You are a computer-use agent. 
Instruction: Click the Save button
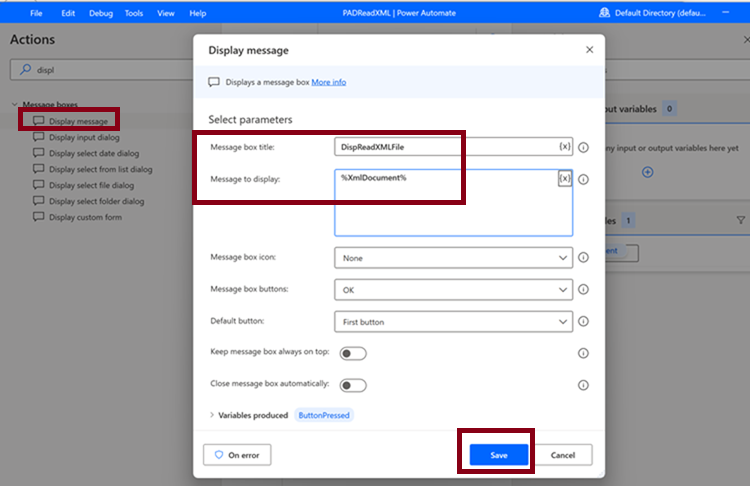coord(499,455)
